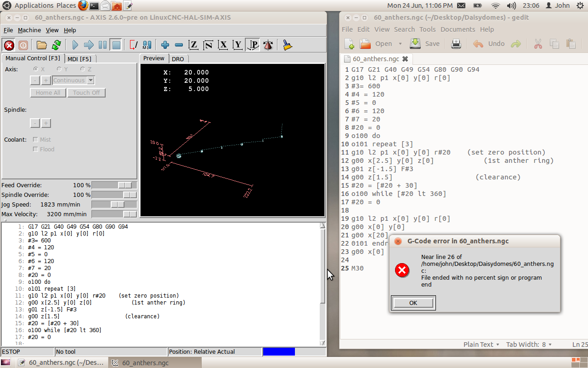This screenshot has height=368, width=588.
Task: Toggle machine power icon in AXIS toolbar
Action: [x=23, y=45]
